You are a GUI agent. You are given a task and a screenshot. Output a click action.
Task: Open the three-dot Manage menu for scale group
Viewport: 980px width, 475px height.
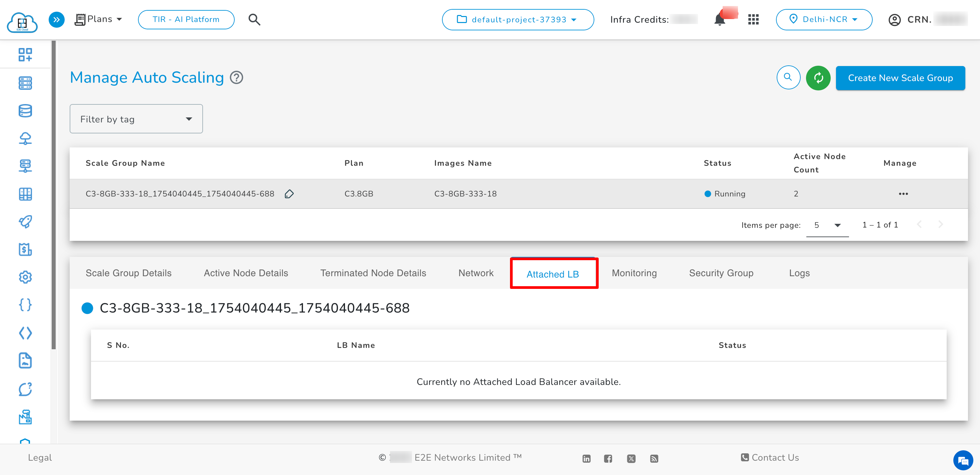(903, 194)
